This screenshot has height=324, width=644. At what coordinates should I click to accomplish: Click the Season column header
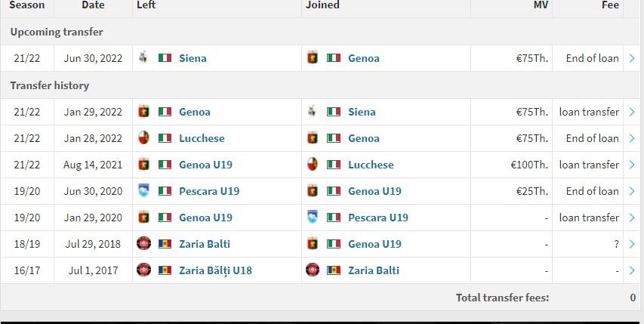point(26,5)
